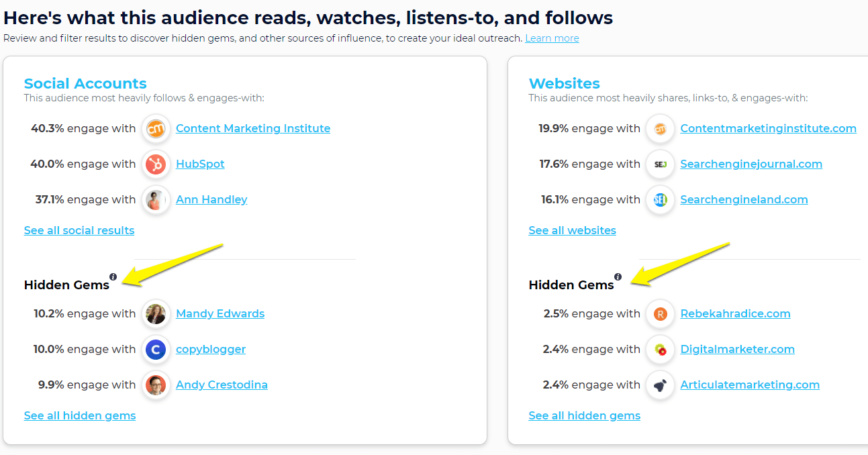This screenshot has width=868, height=455.
Task: Click the Search Engine Land site icon
Action: pos(661,200)
